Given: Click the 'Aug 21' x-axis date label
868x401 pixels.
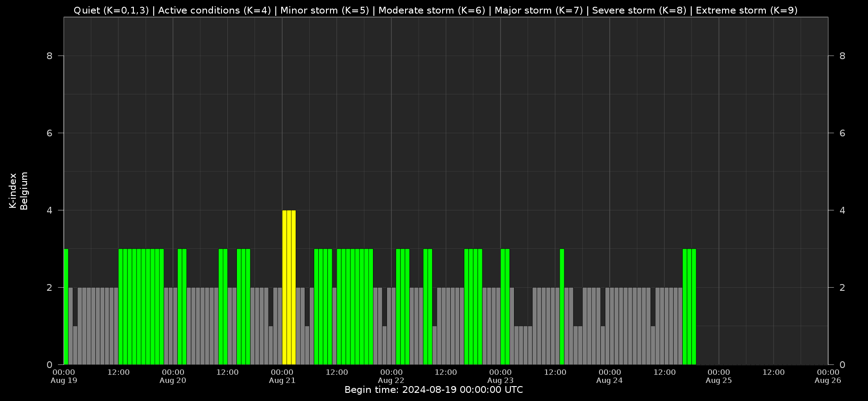Looking at the screenshot, I should click(282, 381).
